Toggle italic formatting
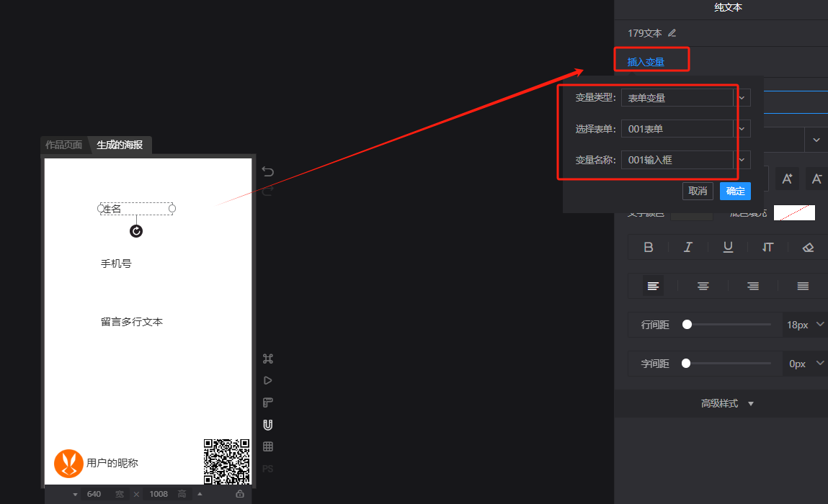Viewport: 828px width, 504px height. (688, 247)
